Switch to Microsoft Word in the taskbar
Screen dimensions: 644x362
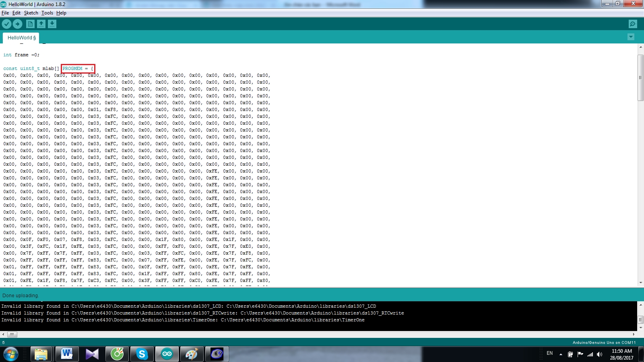(66, 354)
